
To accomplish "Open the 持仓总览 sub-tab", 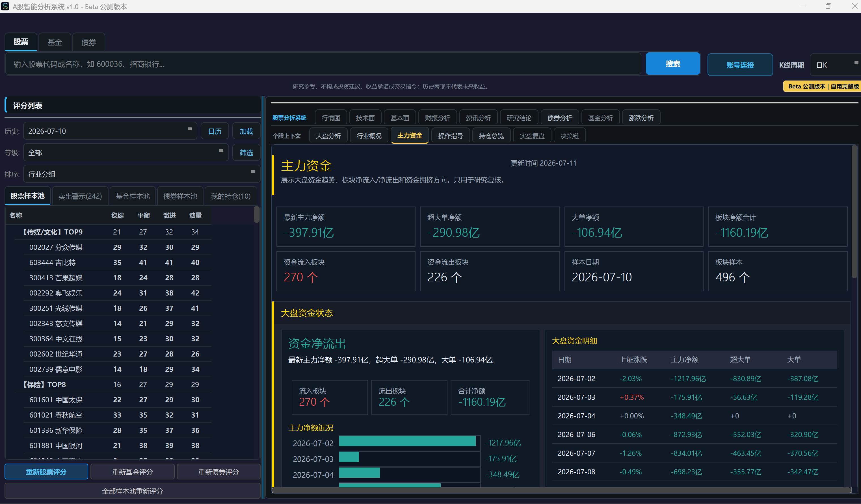I will click(491, 136).
